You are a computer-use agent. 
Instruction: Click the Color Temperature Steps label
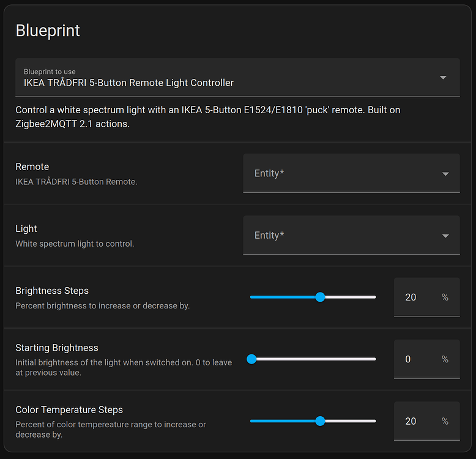coord(69,410)
